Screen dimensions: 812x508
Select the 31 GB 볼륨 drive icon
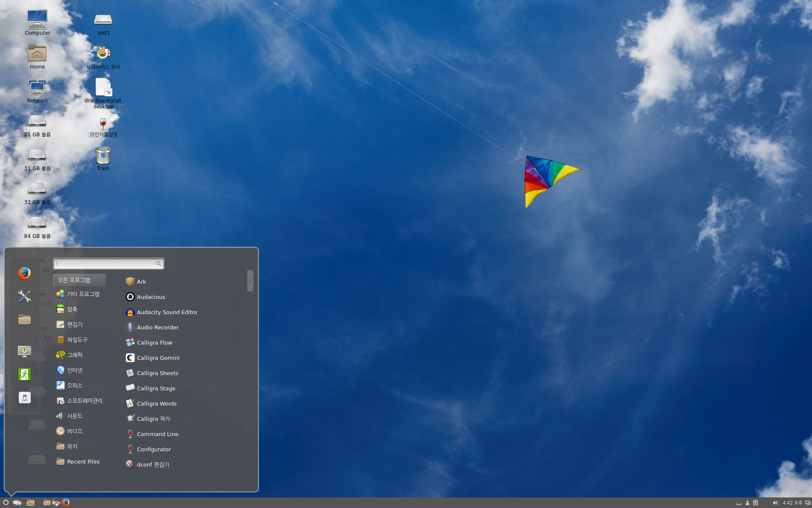pos(37,159)
